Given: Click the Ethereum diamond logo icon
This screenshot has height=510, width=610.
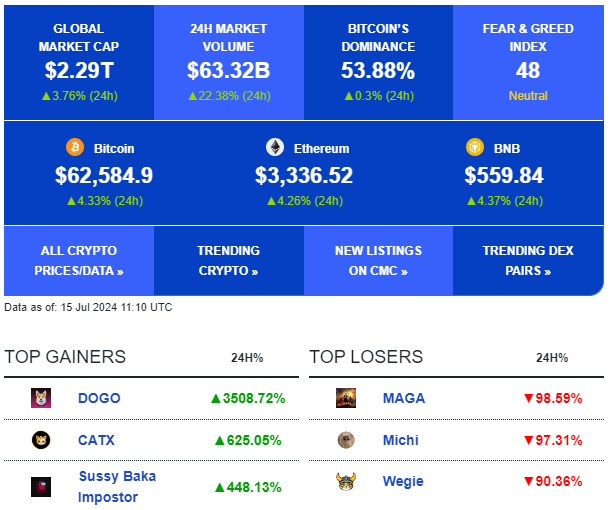Looking at the screenshot, I should pyautogui.click(x=274, y=148).
